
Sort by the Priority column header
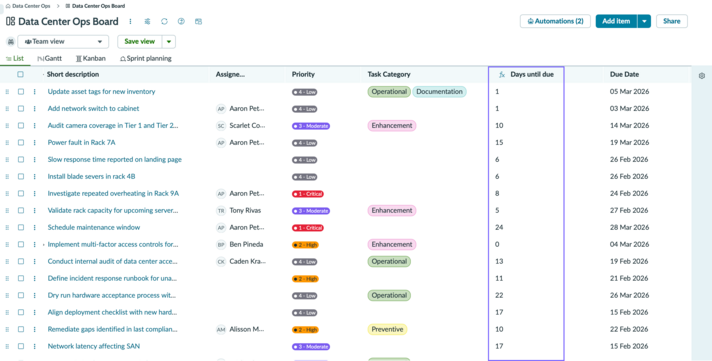[303, 74]
